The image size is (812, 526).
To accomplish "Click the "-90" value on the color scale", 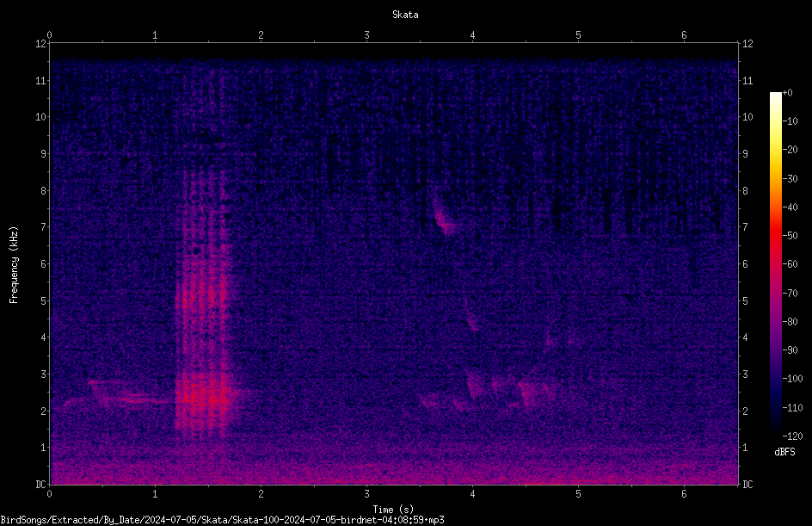I will coord(790,350).
